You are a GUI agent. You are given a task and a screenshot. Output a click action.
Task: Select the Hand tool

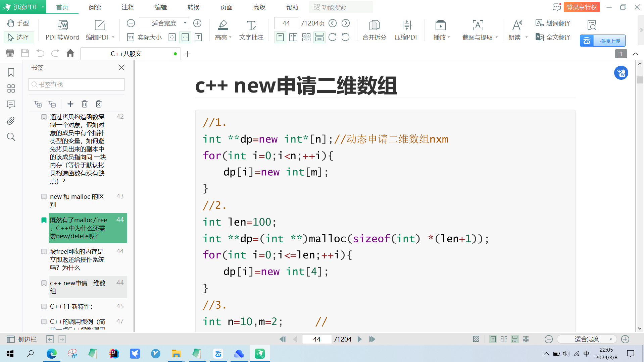pyautogui.click(x=18, y=23)
